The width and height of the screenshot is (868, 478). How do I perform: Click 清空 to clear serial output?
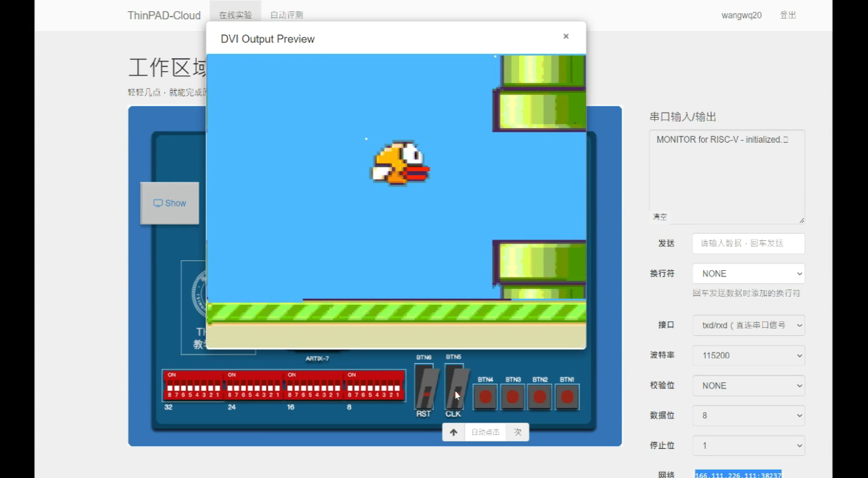(660, 217)
